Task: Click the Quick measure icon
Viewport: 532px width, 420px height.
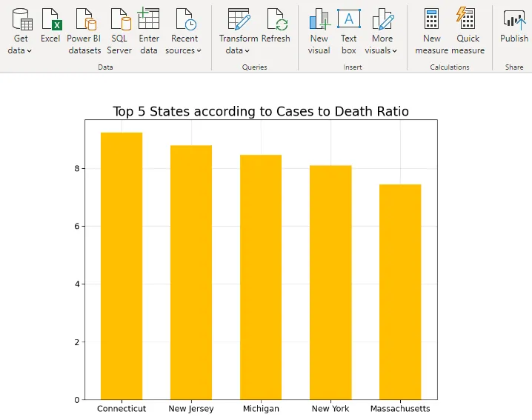Action: pos(468,19)
